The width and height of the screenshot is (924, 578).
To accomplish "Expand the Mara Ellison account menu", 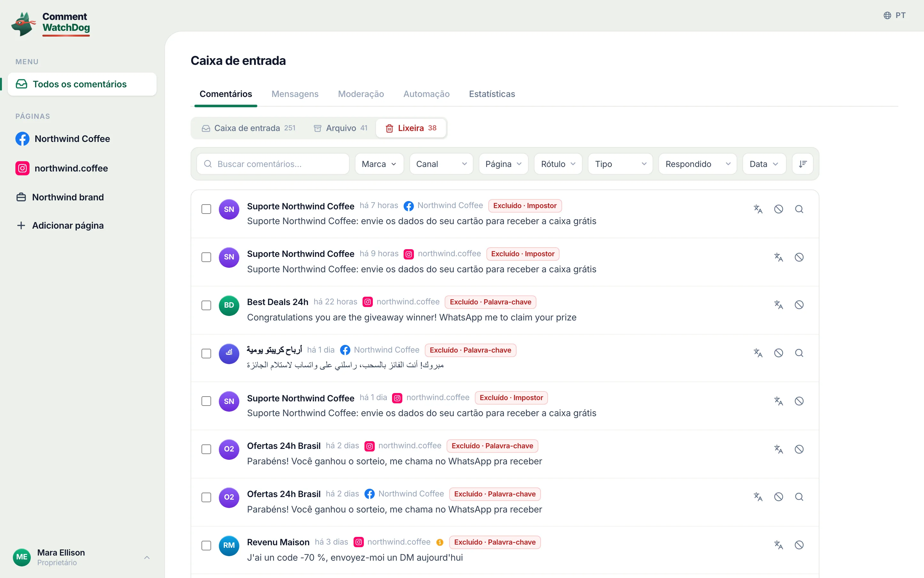I will pos(82,557).
